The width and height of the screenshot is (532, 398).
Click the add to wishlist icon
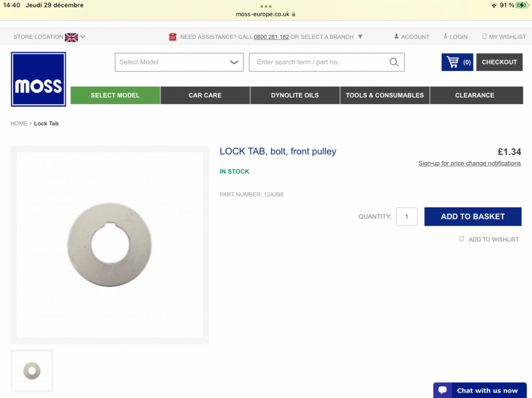click(461, 239)
